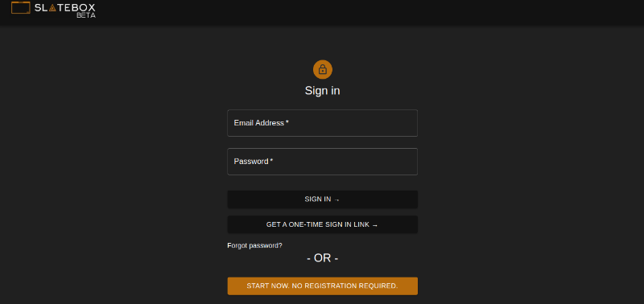Click the Password label text
The width and height of the screenshot is (644, 304).
[251, 162]
